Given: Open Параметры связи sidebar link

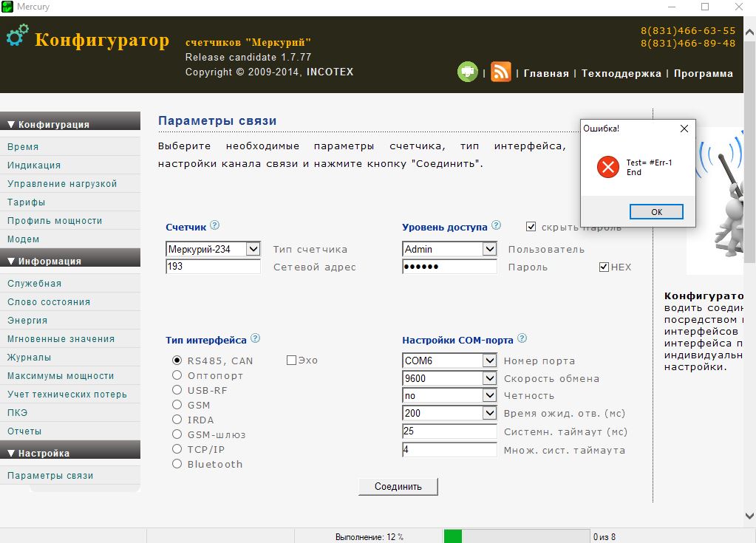Looking at the screenshot, I should [x=70, y=476].
